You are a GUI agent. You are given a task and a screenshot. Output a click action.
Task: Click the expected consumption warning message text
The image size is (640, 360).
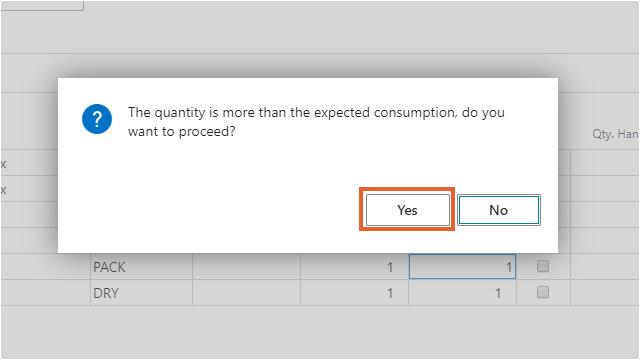[316, 122]
